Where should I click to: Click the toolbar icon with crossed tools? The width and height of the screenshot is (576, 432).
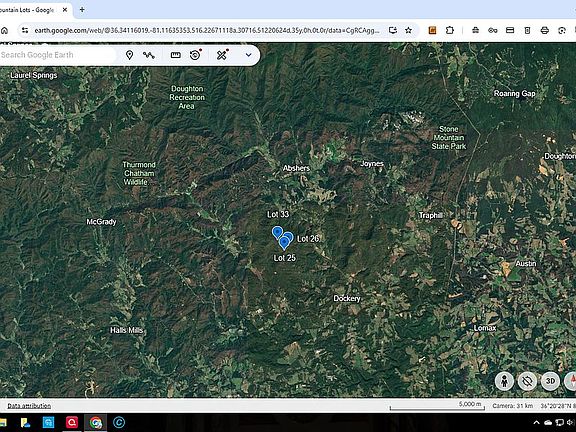click(x=222, y=55)
